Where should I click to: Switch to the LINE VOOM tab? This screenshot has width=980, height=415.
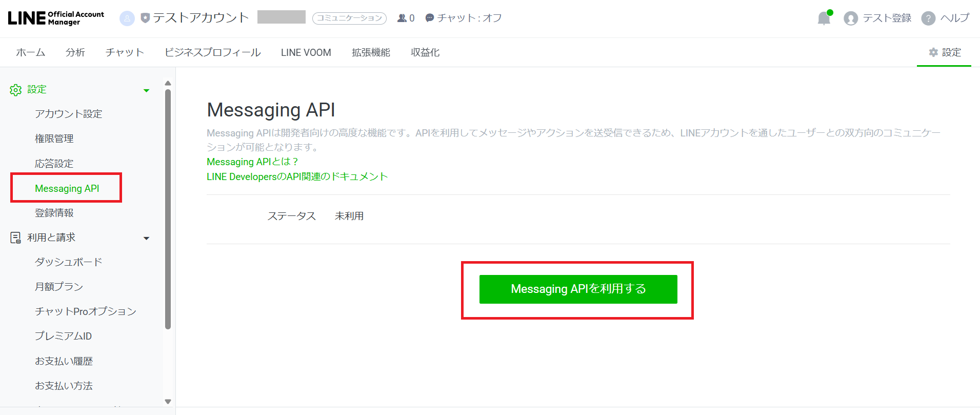306,52
